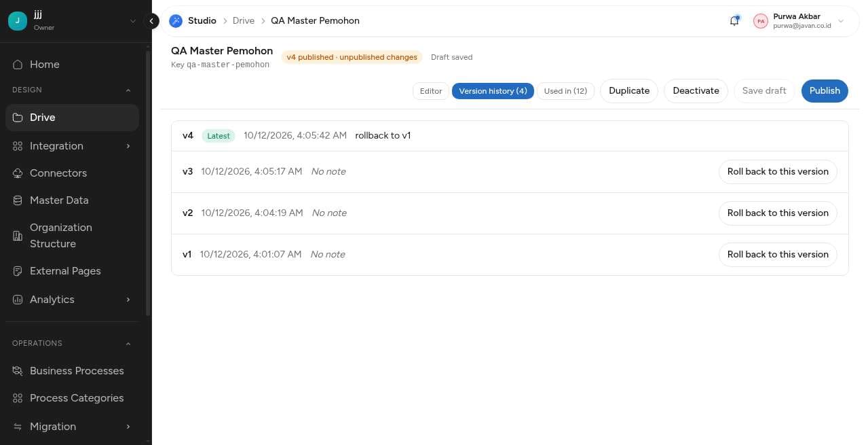This screenshot has height=445, width=868.
Task: Open the Used in (12) tab
Action: (565, 91)
